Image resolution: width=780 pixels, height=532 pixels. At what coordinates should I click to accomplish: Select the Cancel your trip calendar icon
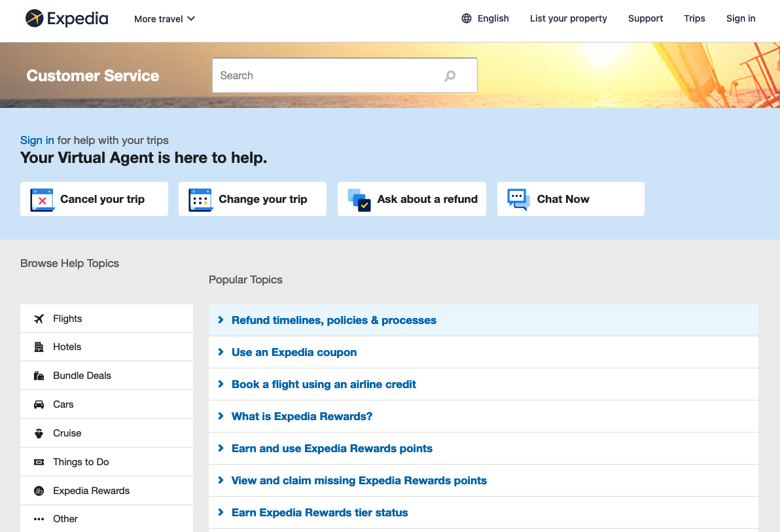[x=41, y=198]
